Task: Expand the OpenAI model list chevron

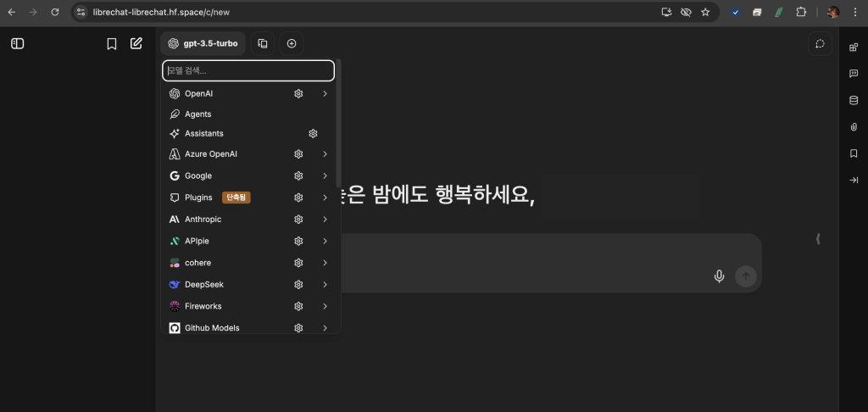Action: pos(325,93)
